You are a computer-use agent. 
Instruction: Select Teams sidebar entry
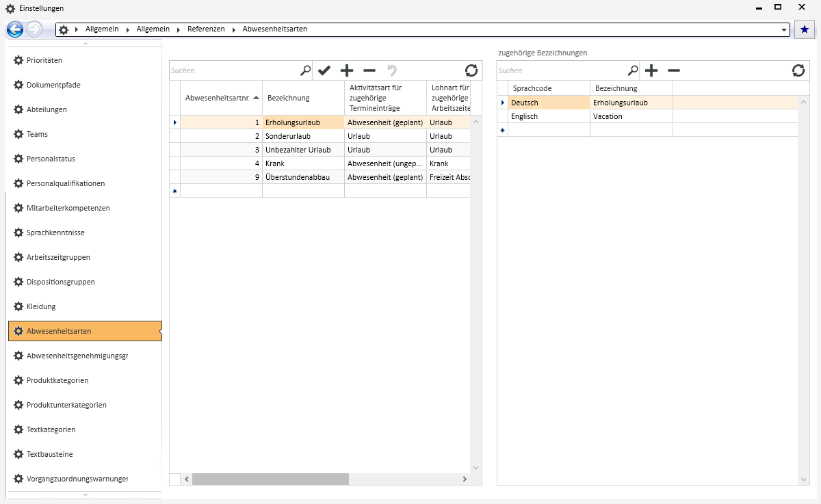click(x=85, y=134)
